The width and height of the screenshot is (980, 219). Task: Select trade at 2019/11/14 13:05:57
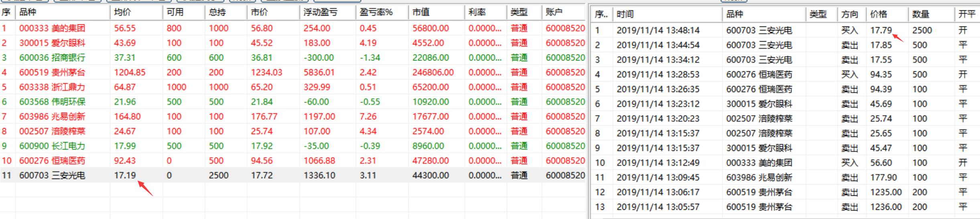click(785, 207)
